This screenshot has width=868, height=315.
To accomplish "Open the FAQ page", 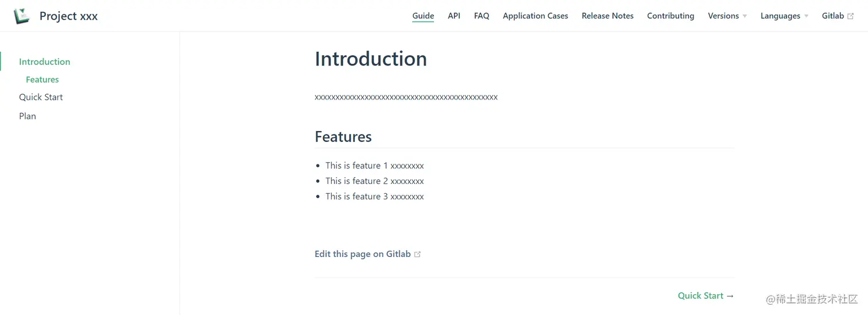I will (x=482, y=16).
